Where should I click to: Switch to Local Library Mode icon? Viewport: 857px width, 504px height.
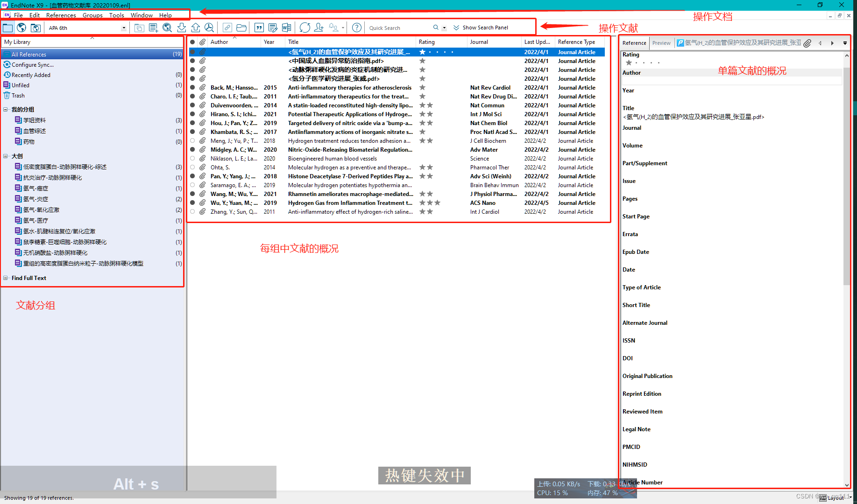pyautogui.click(x=8, y=28)
